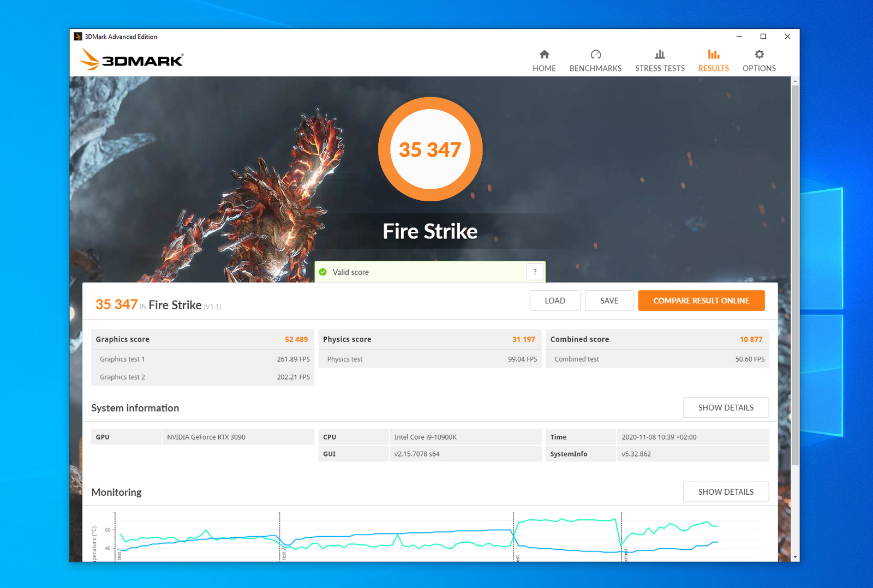Screen dimensions: 873x588
Task: Click the Physics test 99.04 FPS value
Action: pos(523,359)
